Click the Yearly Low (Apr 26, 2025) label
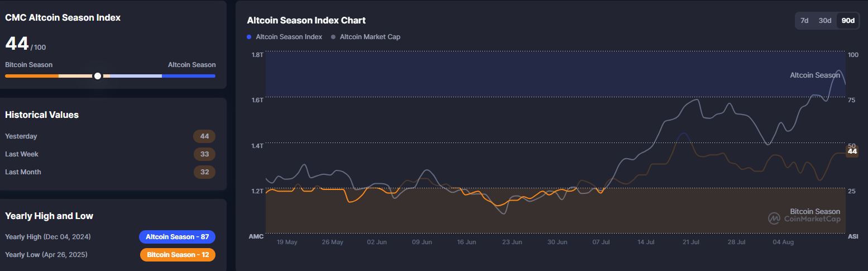 coord(46,255)
